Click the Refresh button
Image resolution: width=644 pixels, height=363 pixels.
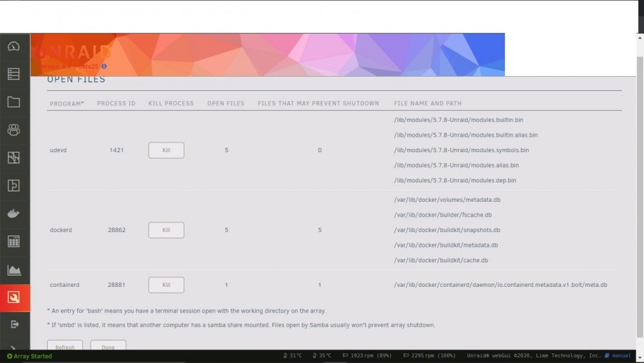65,346
